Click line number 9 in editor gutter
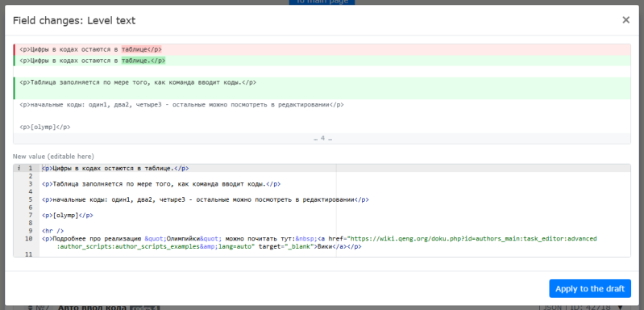 pos(31,231)
